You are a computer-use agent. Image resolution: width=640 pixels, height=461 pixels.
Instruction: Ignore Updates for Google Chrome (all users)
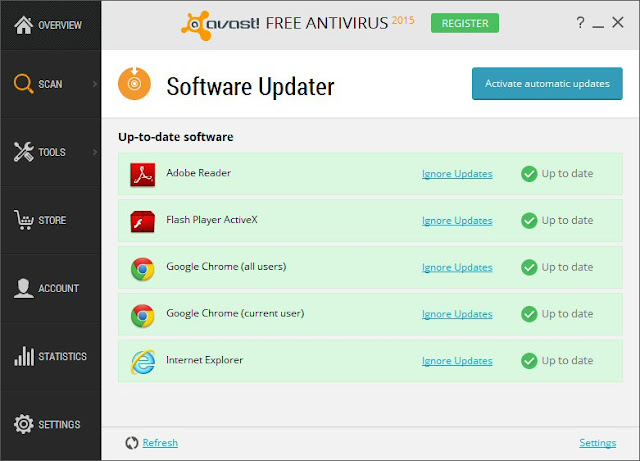(x=457, y=267)
